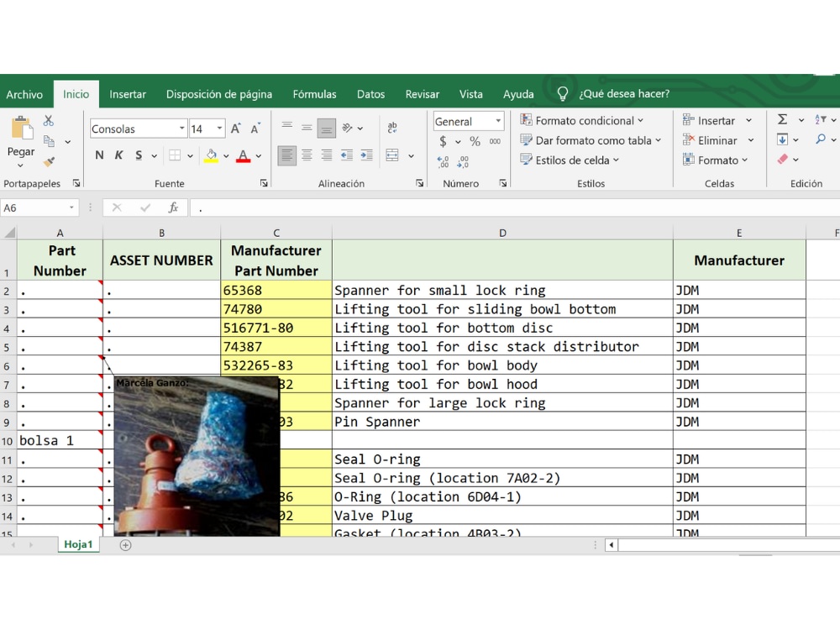Switch to the Datos tab
The width and height of the screenshot is (840, 630).
tap(370, 94)
